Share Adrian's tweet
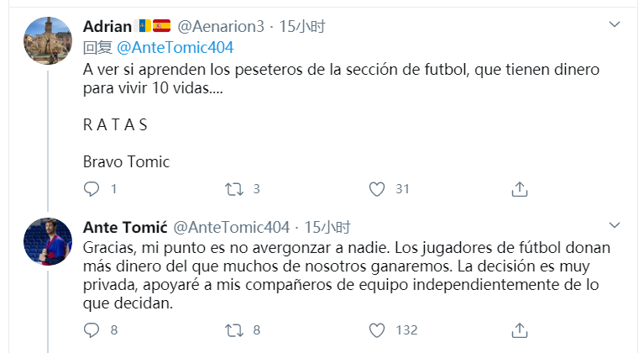The image size is (644, 353). (520, 188)
